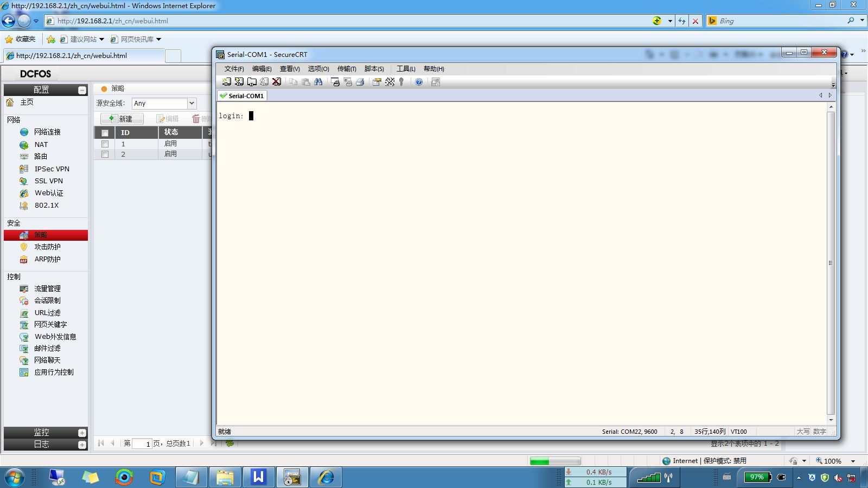Screen dimensions: 868x488
Task: Go to 主页 in the DCFOS sidebar
Action: [x=27, y=102]
